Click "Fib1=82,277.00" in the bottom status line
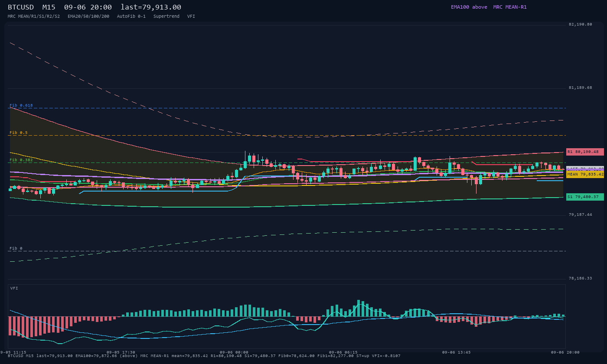607x364 pixels. tap(336, 356)
